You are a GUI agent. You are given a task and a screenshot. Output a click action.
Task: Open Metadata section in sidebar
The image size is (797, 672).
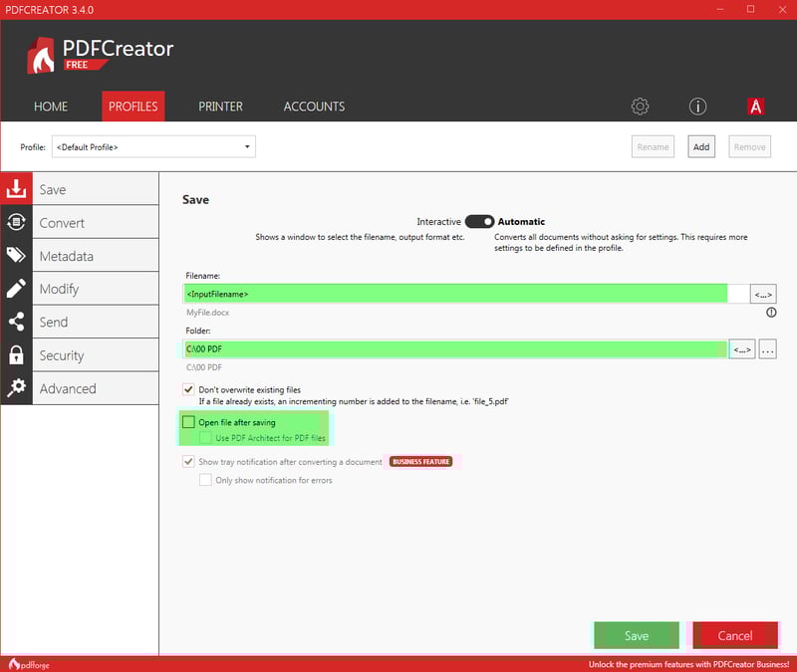click(x=96, y=256)
